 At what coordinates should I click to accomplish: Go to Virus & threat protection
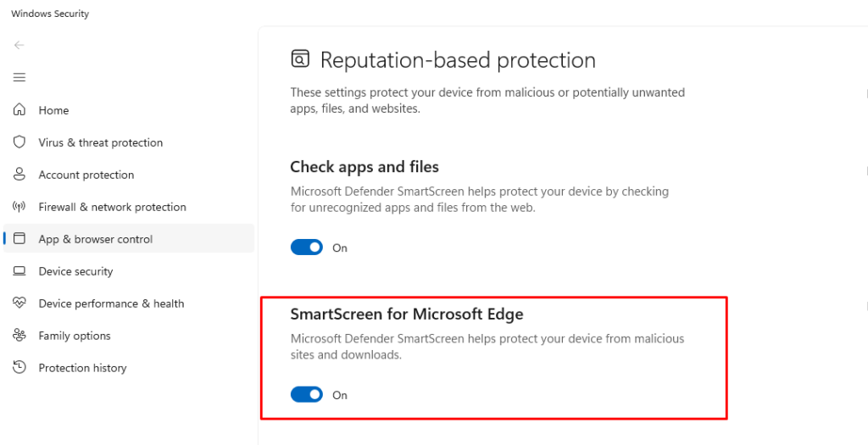[x=100, y=142]
